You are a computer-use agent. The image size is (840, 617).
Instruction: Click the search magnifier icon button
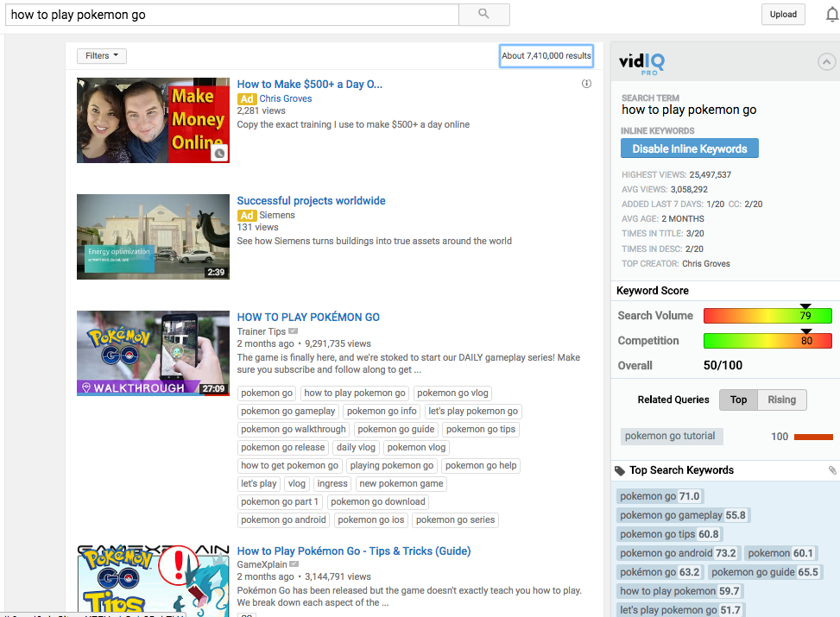coord(483,15)
